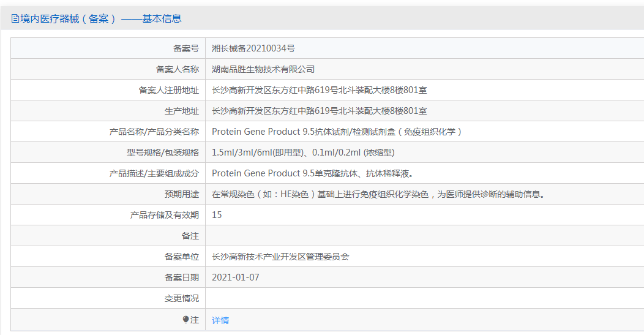Select product name Protein Gene Product 9.5抗体试剂

tap(282, 132)
